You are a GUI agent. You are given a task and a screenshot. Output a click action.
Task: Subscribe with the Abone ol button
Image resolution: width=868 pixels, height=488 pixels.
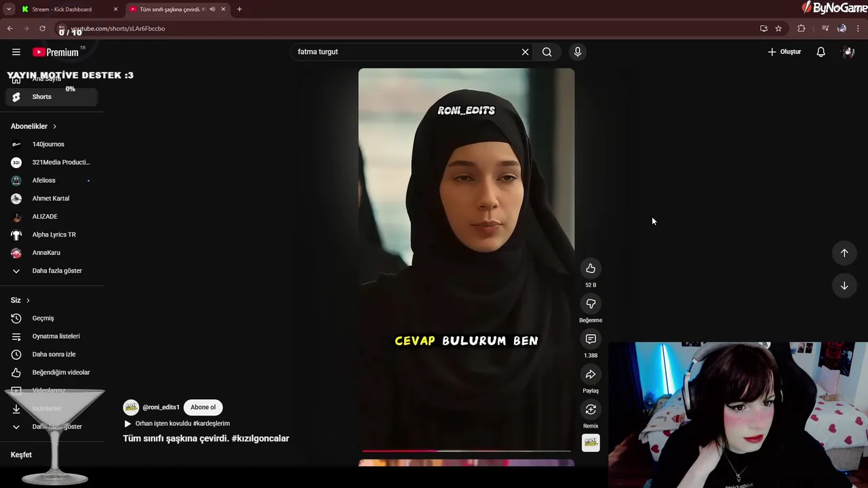point(203,407)
